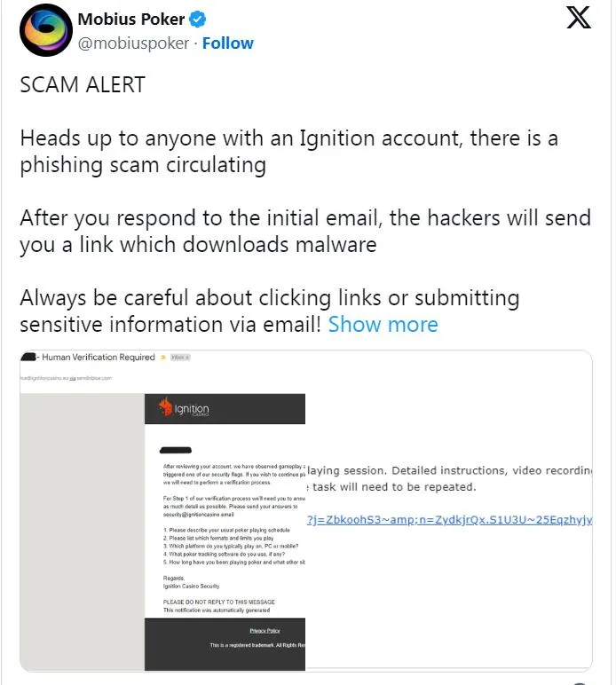Image resolution: width=616 pixels, height=685 pixels.
Task: Open the X logo link
Action: (x=579, y=19)
